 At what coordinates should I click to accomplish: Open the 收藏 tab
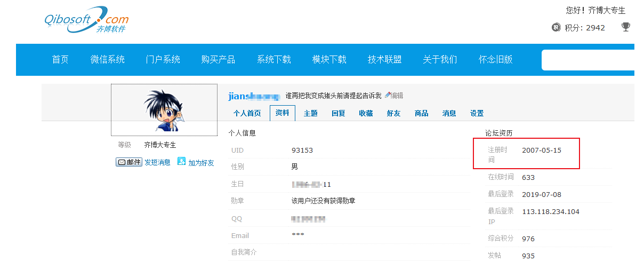pyautogui.click(x=366, y=113)
